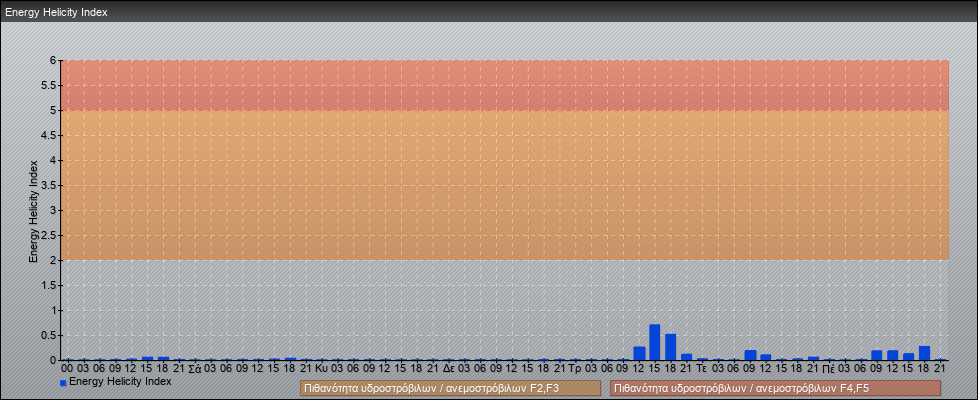Click the Κυ day label on x-axis

click(x=321, y=368)
